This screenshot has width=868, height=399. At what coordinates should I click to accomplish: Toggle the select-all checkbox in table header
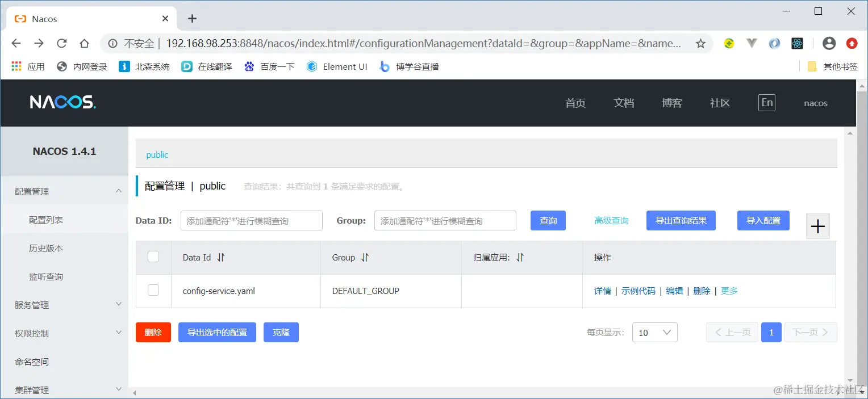[153, 257]
